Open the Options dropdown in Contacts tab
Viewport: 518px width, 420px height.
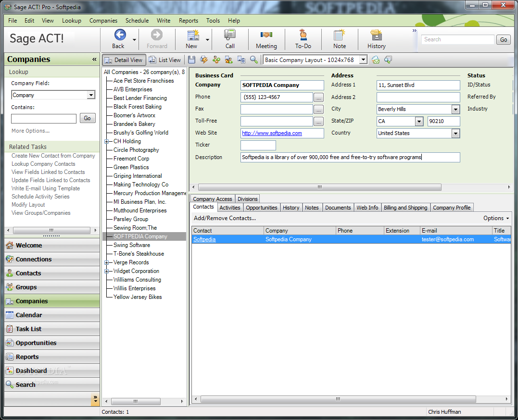coord(496,218)
